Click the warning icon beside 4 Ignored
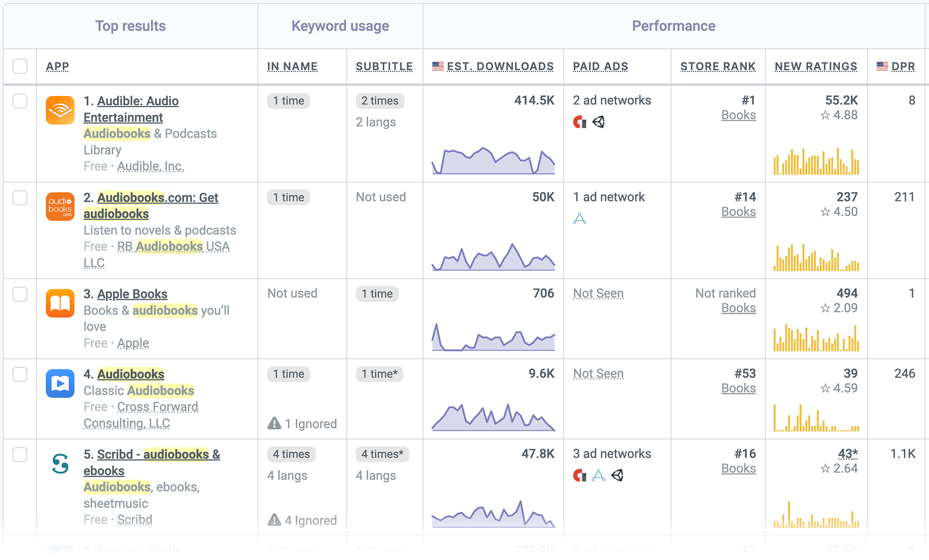The height and width of the screenshot is (560, 929). pos(274,520)
